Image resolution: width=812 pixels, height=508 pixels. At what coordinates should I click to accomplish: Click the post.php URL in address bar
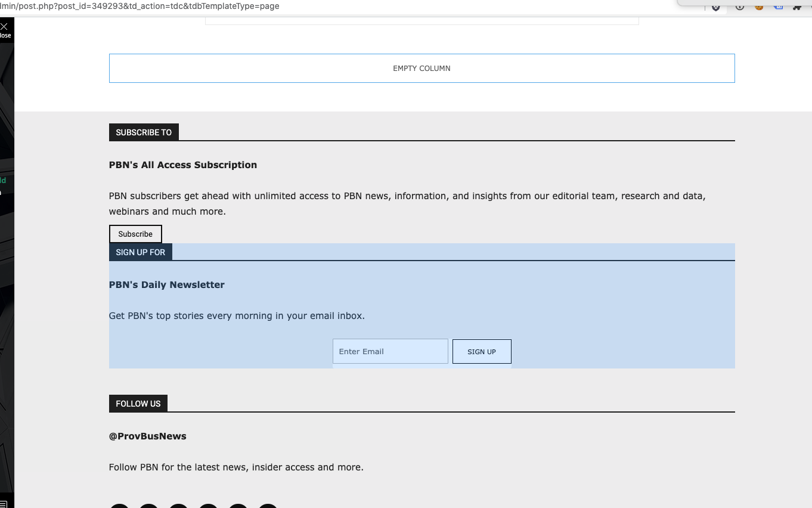[x=140, y=6]
